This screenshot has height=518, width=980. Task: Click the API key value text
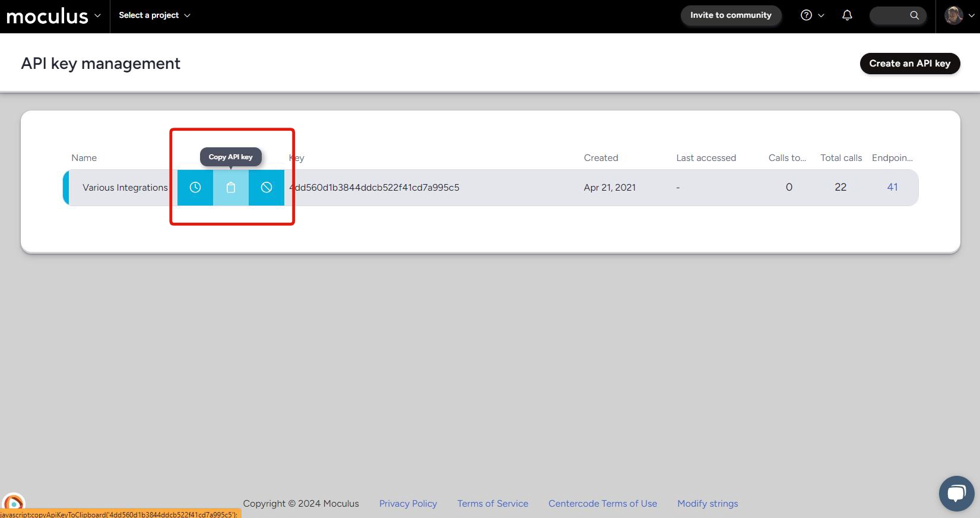click(374, 188)
